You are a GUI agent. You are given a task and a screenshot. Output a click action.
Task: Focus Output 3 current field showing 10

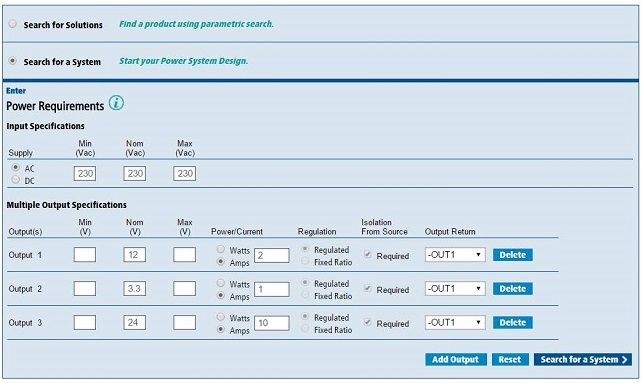pos(271,324)
